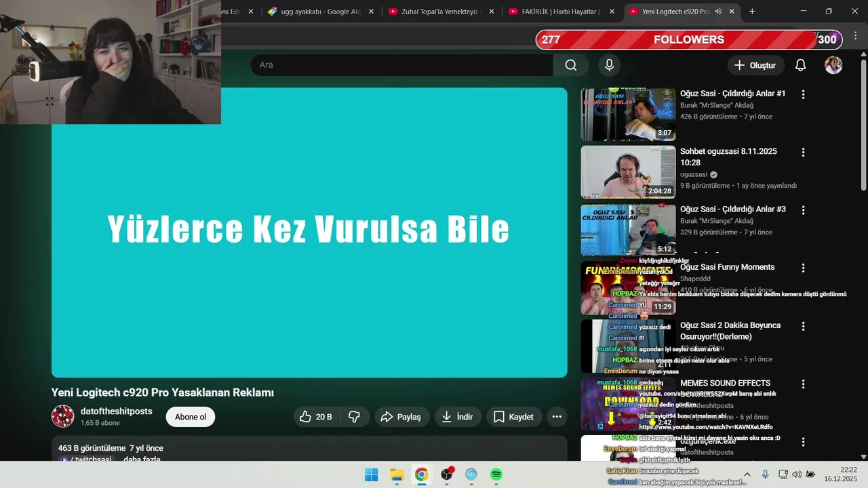Click the Burak "MrSlange" Akdağ channel under #1

point(717,105)
